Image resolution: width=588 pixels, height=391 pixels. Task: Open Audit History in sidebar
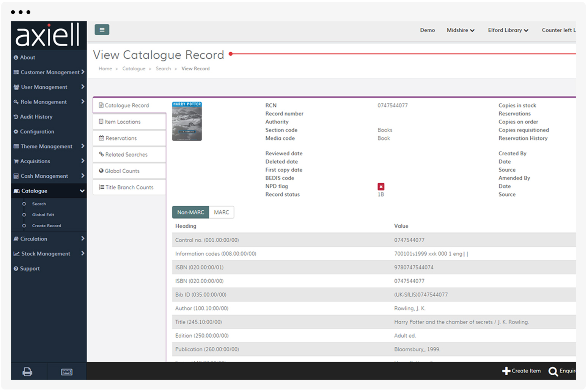click(x=36, y=117)
